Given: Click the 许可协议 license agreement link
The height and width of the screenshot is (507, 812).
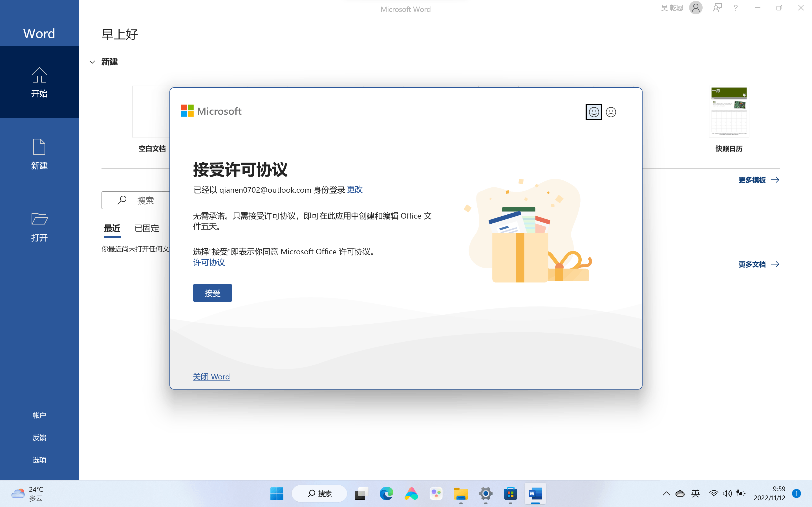Looking at the screenshot, I should (x=209, y=262).
